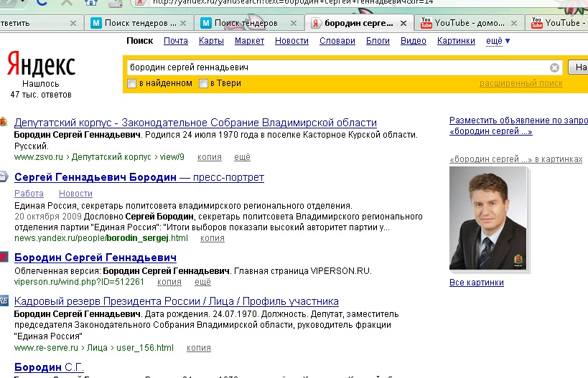Open Блоги service

pos(378,41)
